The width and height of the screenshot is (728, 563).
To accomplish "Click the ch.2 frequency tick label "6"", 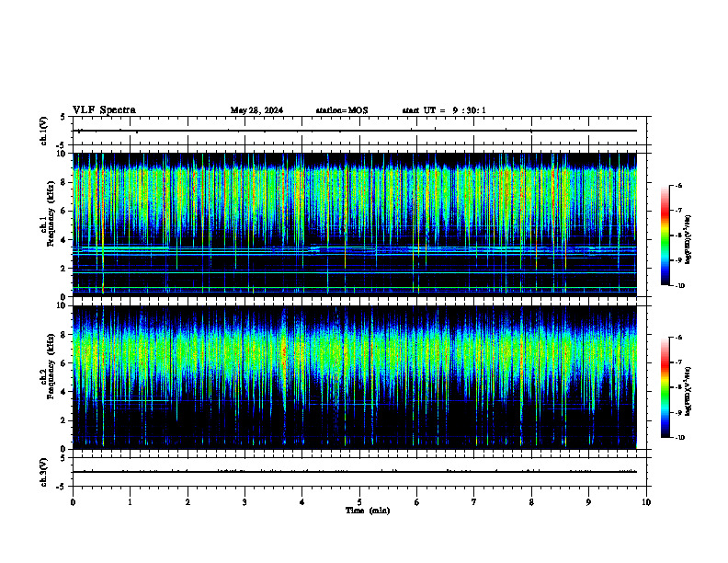I will (64, 363).
